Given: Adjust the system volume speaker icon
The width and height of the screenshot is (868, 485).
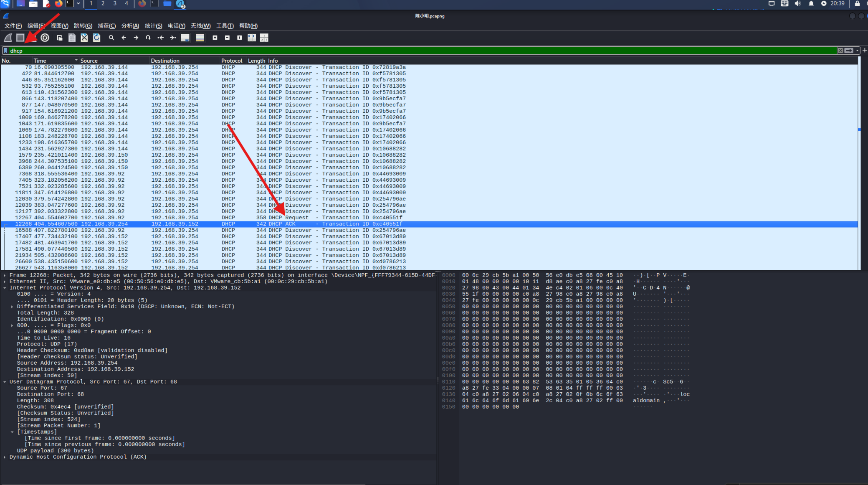Looking at the screenshot, I should coord(798,3).
